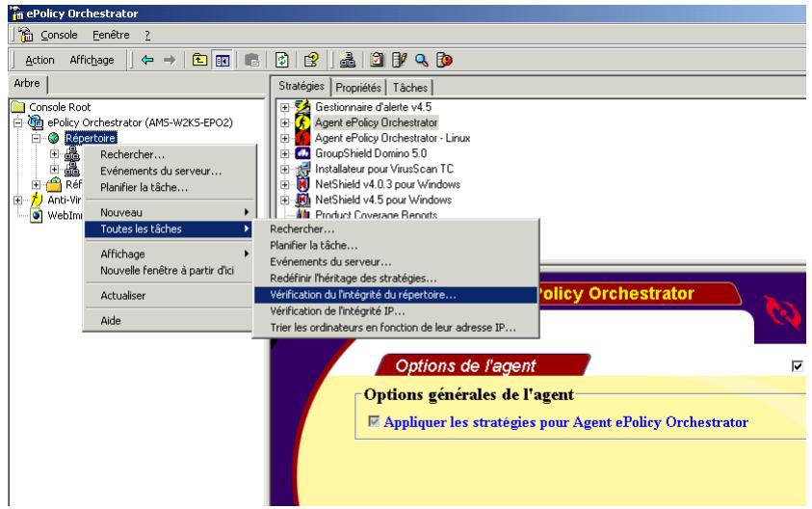Screen dimensions: 812x509
Task: Click the gray Forward arrow toolbar icon
Action: [x=170, y=60]
